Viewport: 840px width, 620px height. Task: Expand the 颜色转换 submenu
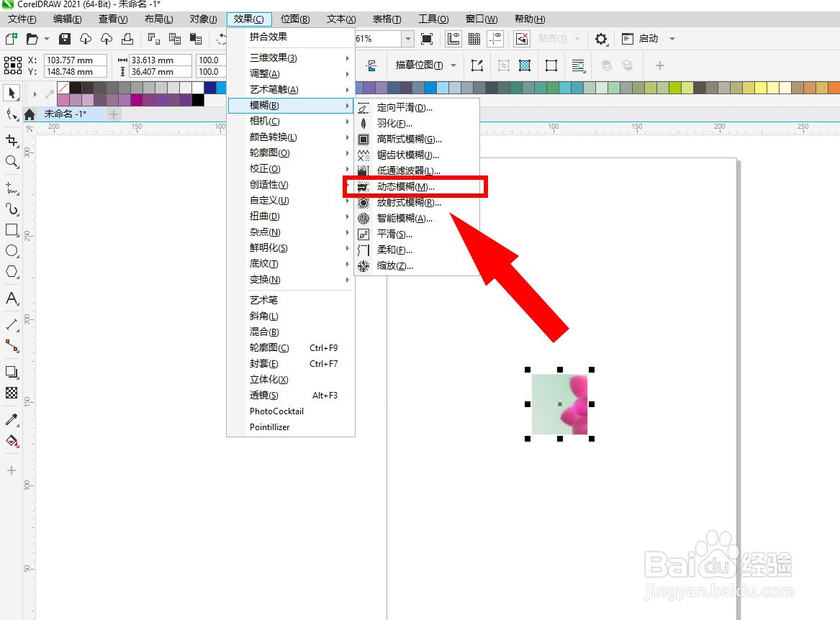point(291,137)
